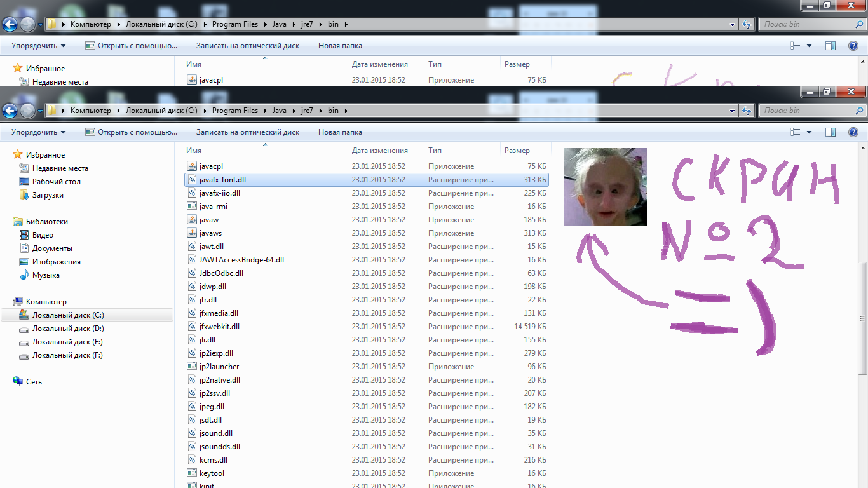Screen dimensions: 868x488
Task: Select the javaw application icon
Action: point(192,220)
